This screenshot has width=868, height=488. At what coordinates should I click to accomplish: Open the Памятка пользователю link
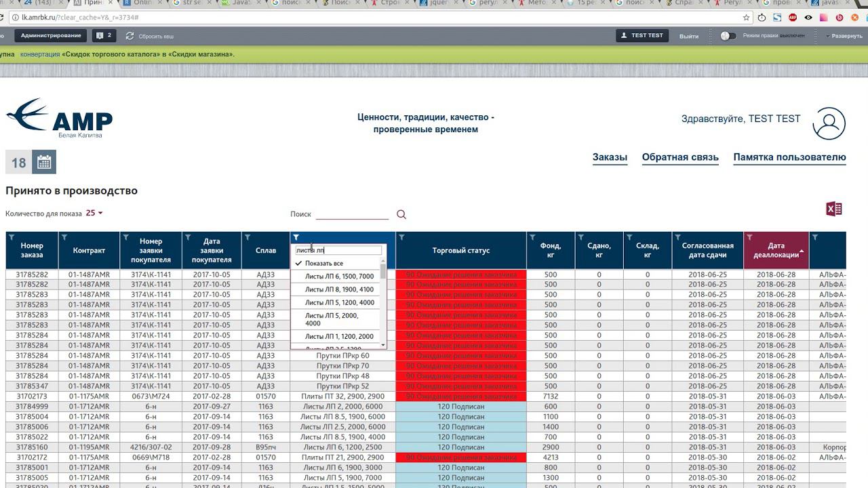[789, 157]
